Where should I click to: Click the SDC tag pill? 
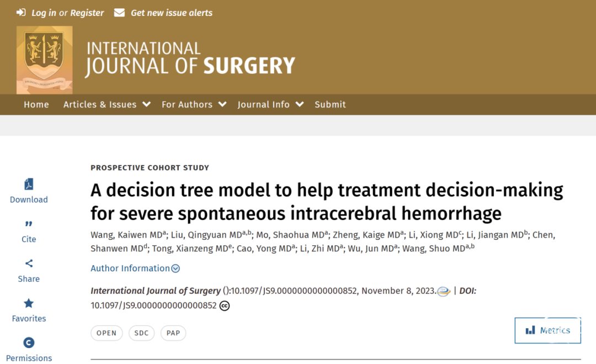141,333
